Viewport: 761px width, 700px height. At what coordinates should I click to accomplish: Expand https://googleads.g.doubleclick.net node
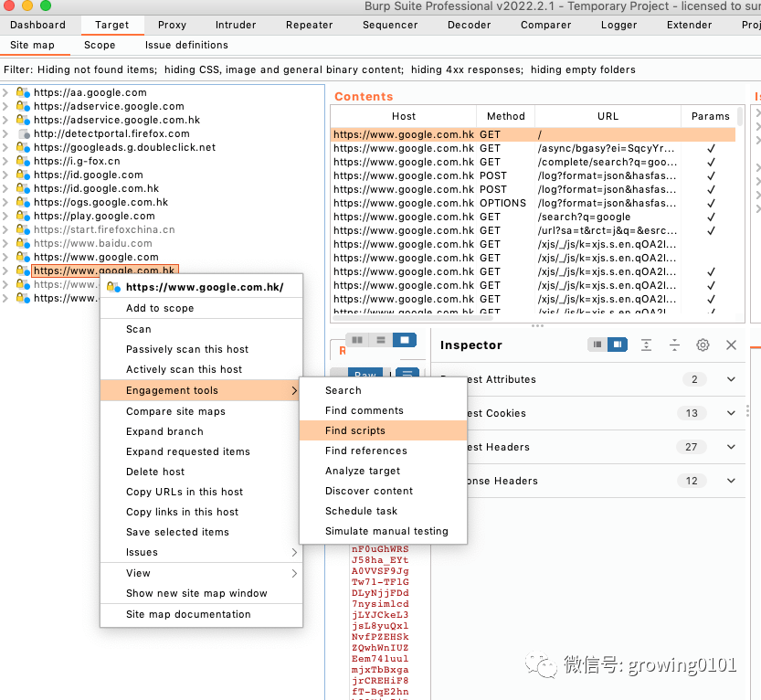pyautogui.click(x=5, y=147)
